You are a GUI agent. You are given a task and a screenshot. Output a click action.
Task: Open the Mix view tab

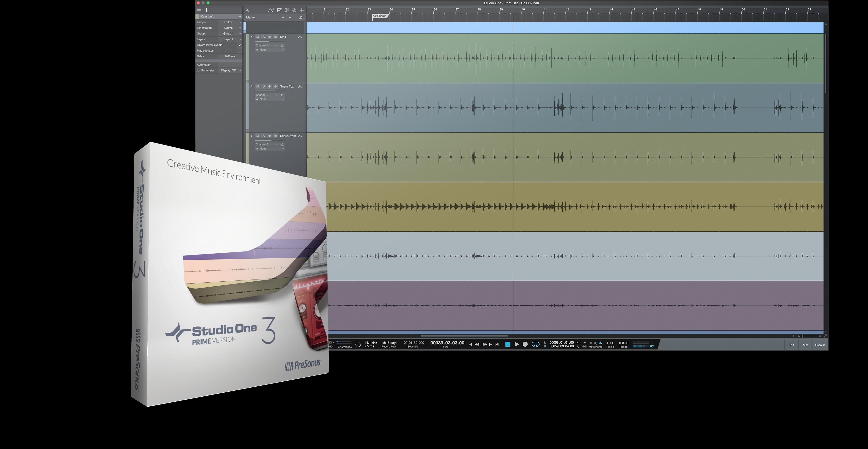805,345
